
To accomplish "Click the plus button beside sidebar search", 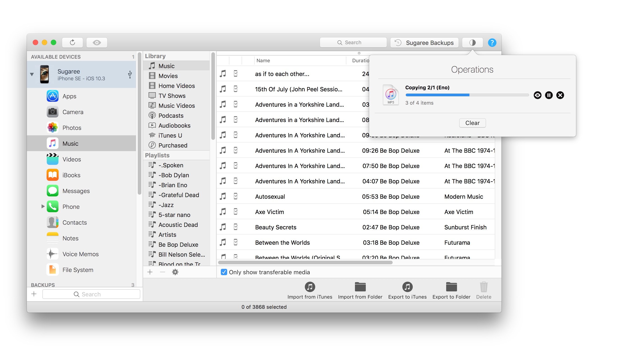I will point(34,294).
